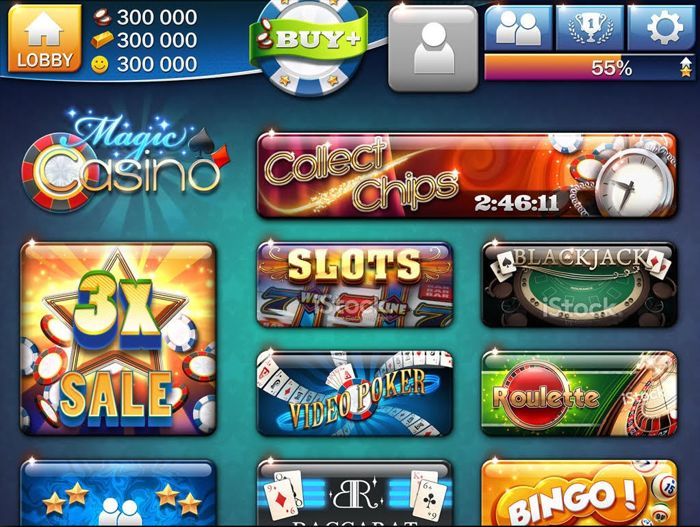Launch the Roulette game
This screenshot has width=700, height=527.
tap(579, 393)
